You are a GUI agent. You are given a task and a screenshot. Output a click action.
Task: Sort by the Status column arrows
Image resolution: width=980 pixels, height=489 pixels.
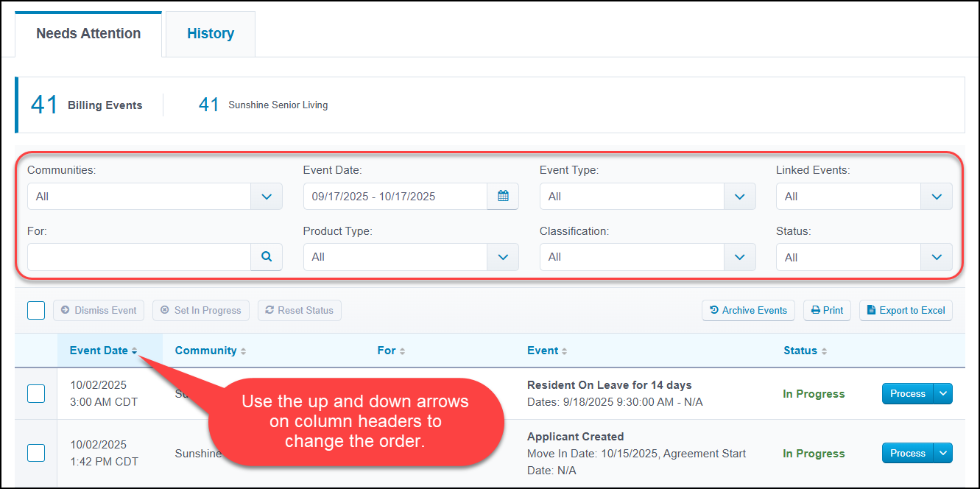824,351
